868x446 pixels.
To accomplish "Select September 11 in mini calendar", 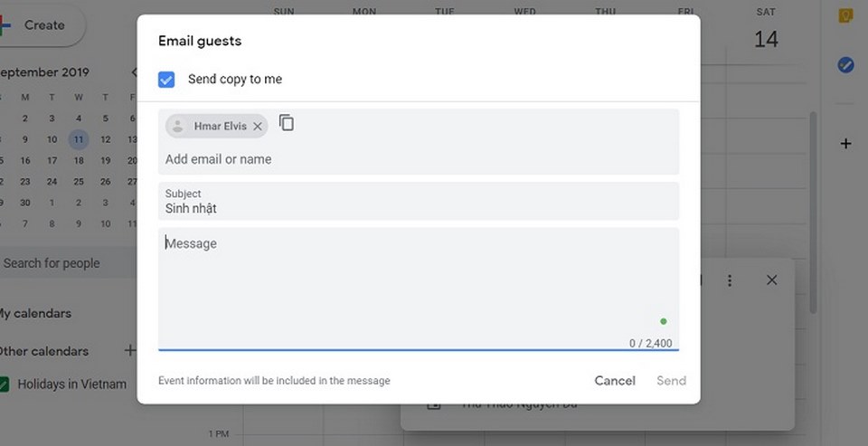I will point(79,139).
